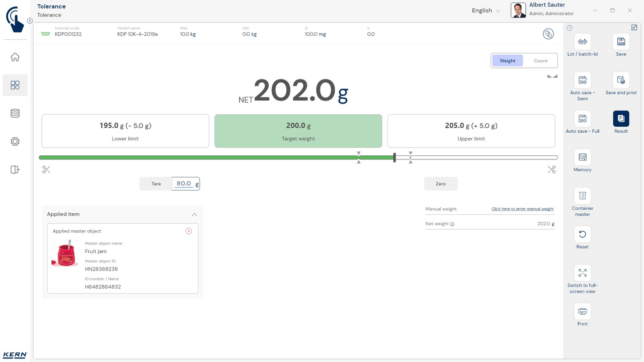The height and width of the screenshot is (362, 644).
Task: Switch to full-screen view
Action: pos(582,273)
